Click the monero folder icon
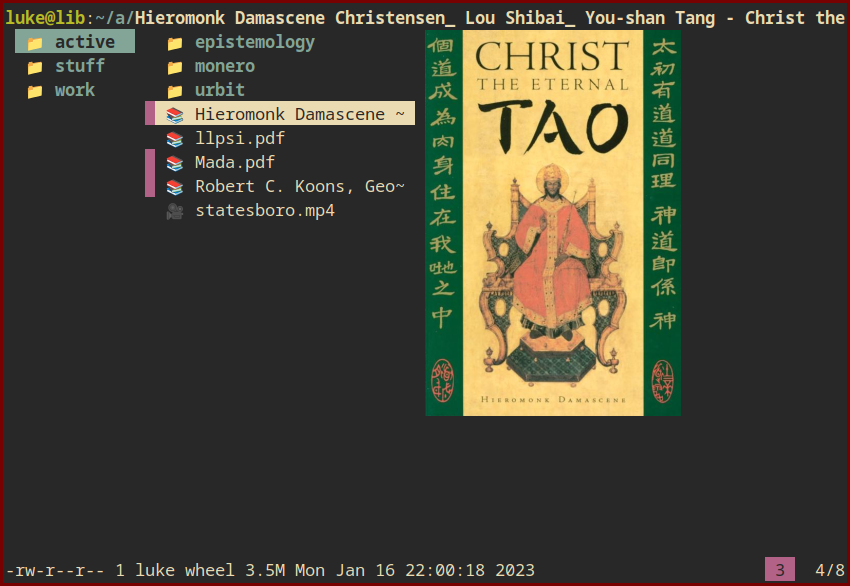 coord(175,66)
